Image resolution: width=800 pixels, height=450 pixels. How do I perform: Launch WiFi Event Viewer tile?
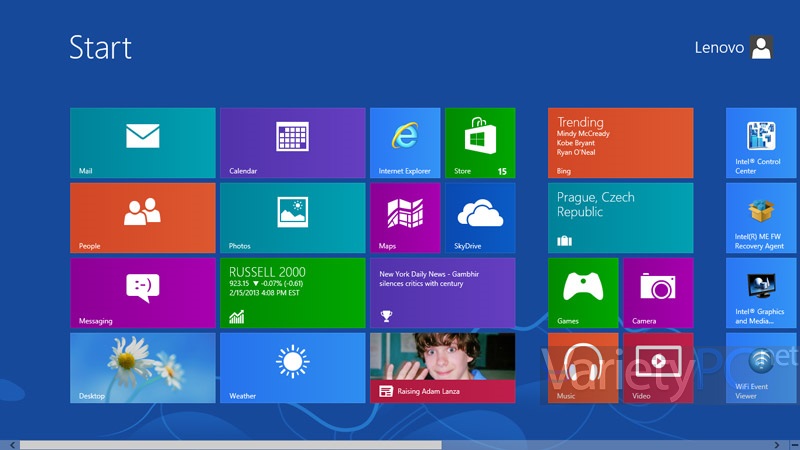[x=761, y=368]
